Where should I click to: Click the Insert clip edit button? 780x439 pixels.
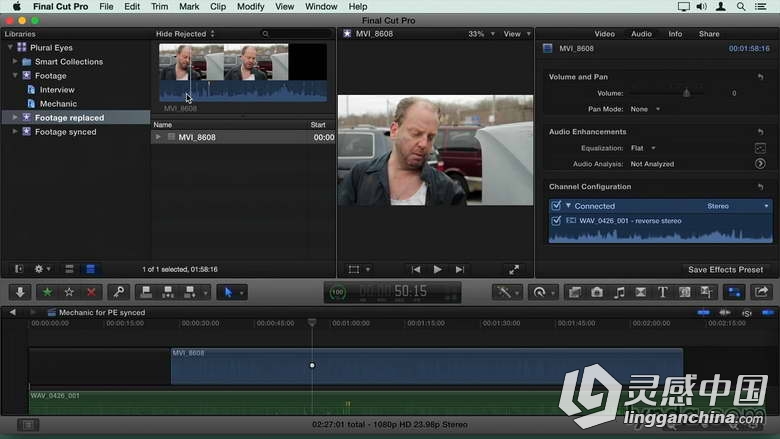pyautogui.click(x=168, y=292)
